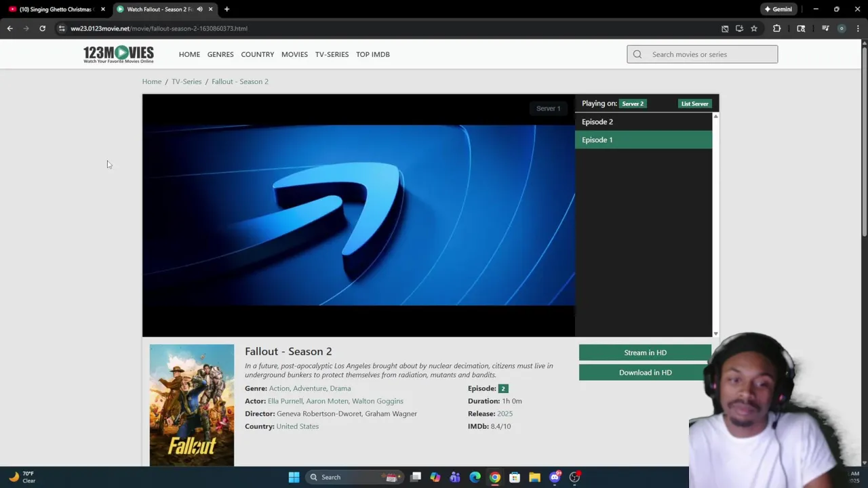Screen dimensions: 868x488
Task: Switch to the YouTube Singing Ghetto Christmas tab
Action: click(x=55, y=9)
